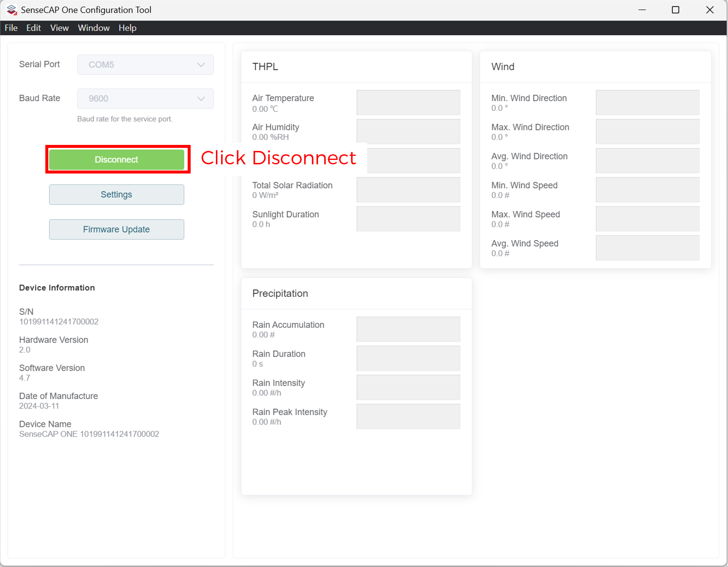Open device Settings
Image resolution: width=728 pixels, height=567 pixels.
coord(116,194)
